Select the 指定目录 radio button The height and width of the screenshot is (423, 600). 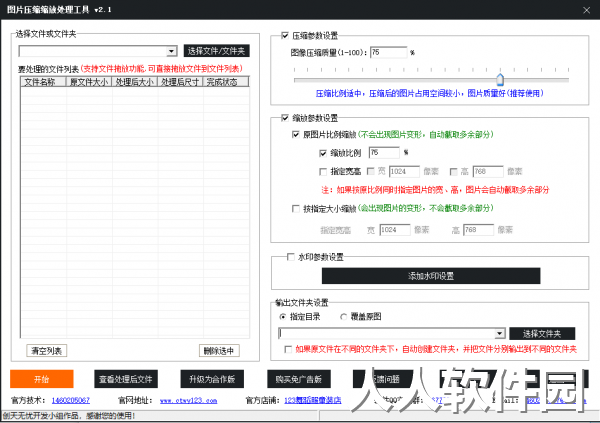click(283, 317)
